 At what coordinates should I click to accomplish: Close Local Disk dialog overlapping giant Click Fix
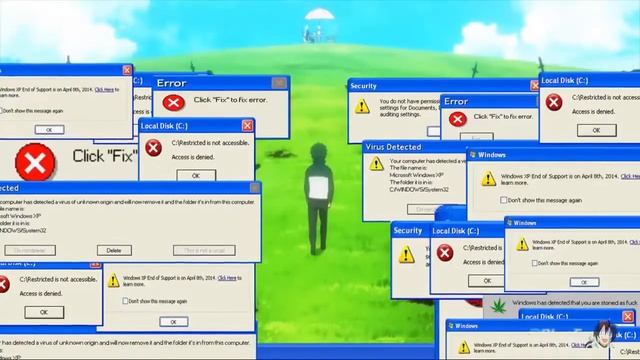click(x=247, y=126)
